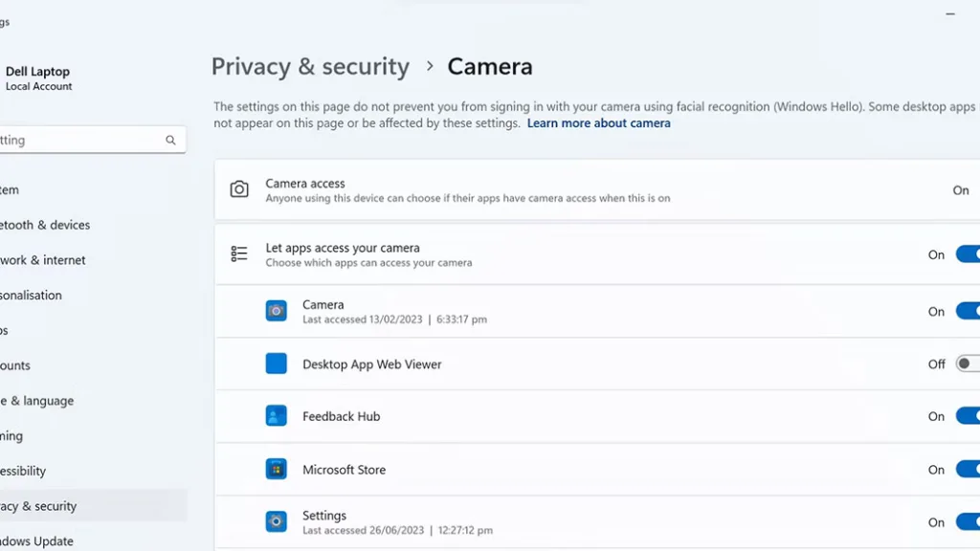Screen dimensions: 980x551
Task: Click the Camera access row
Action: coord(597,190)
